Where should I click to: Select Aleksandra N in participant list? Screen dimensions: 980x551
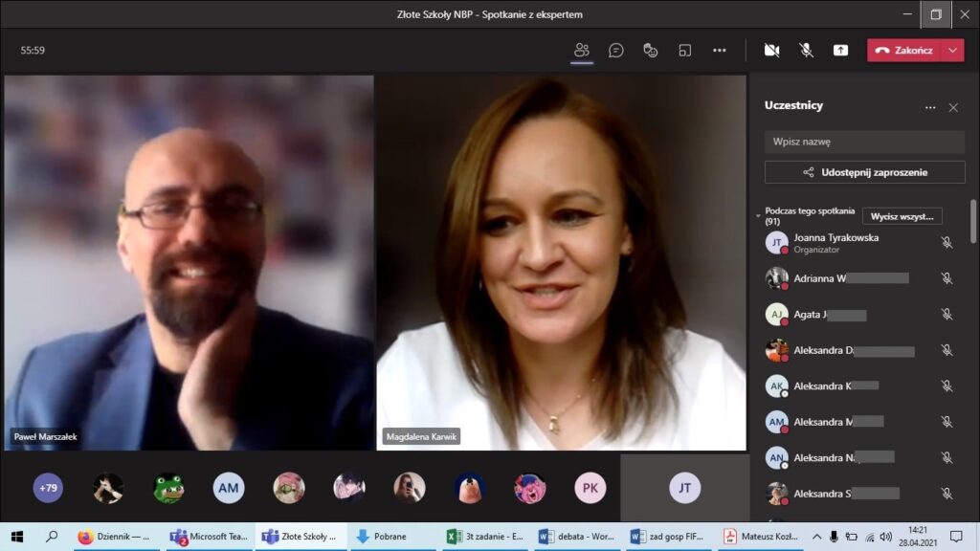pyautogui.click(x=861, y=458)
